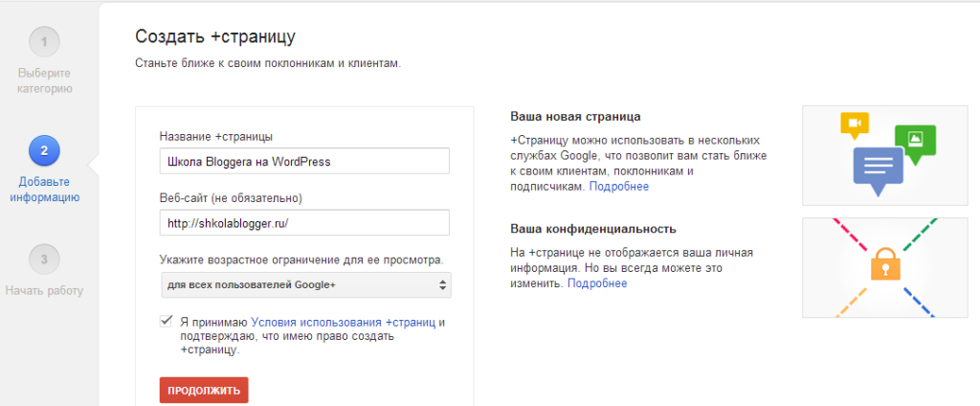Open 'Подробнее' link under 'Ваша новая страница'
The height and width of the screenshot is (406, 980).
(x=619, y=187)
